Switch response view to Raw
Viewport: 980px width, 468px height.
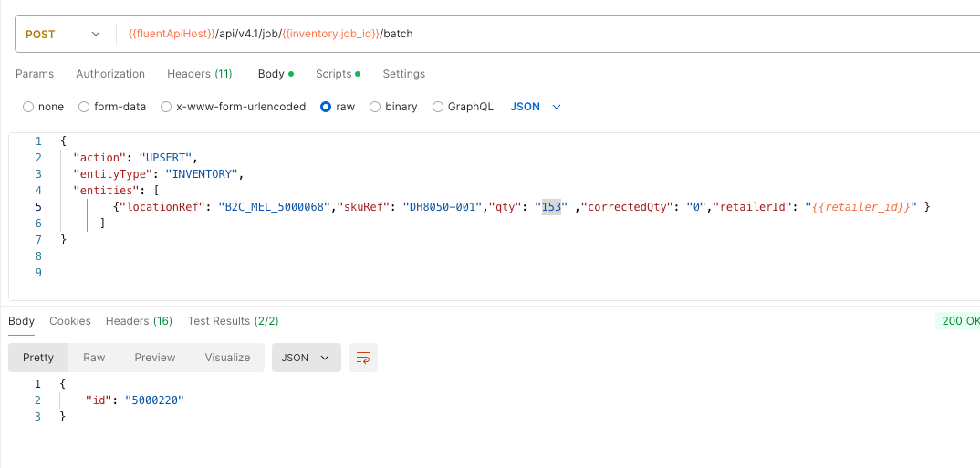click(94, 358)
